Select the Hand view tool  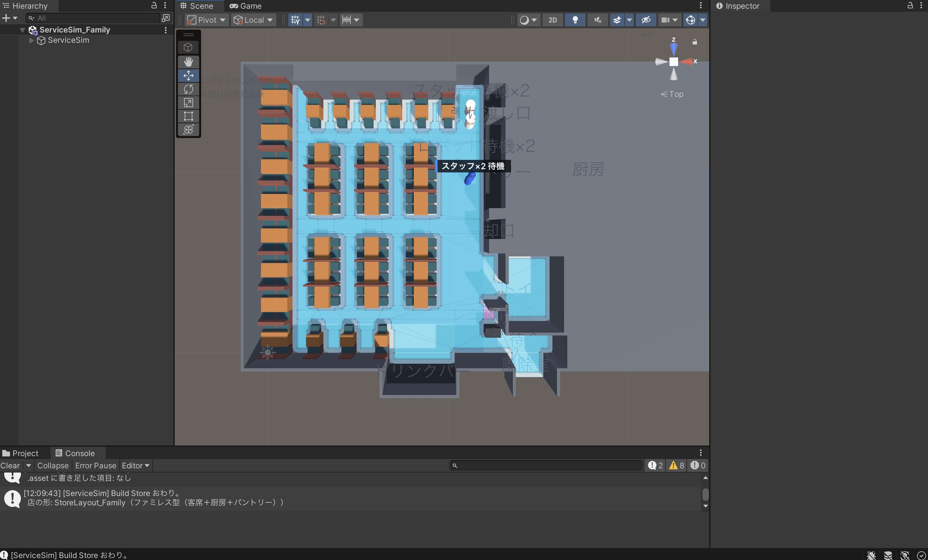coord(188,61)
